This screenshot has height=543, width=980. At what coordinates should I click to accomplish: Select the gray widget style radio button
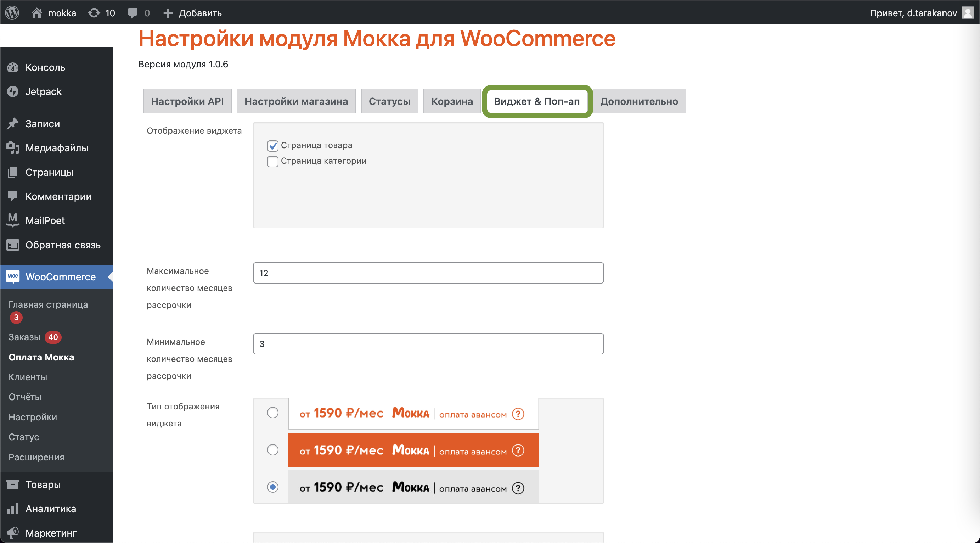(273, 487)
